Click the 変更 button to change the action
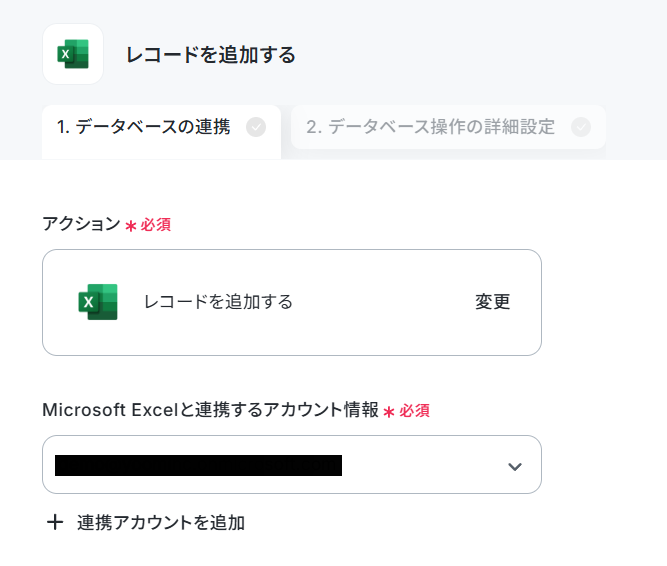 [492, 302]
